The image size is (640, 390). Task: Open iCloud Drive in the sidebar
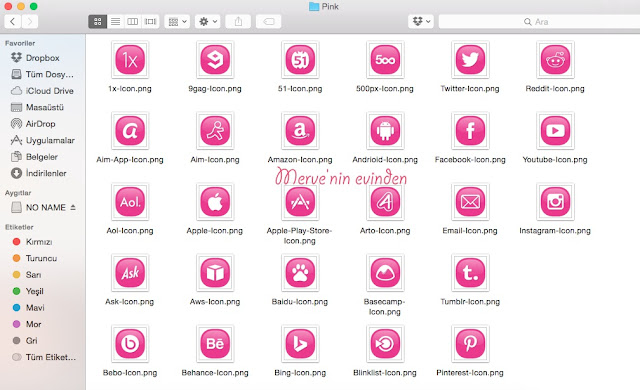43,91
